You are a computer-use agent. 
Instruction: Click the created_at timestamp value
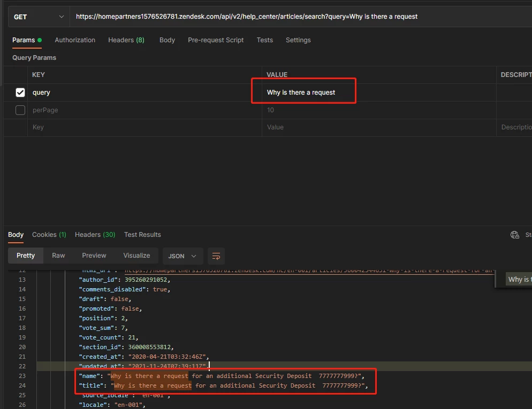168,357
